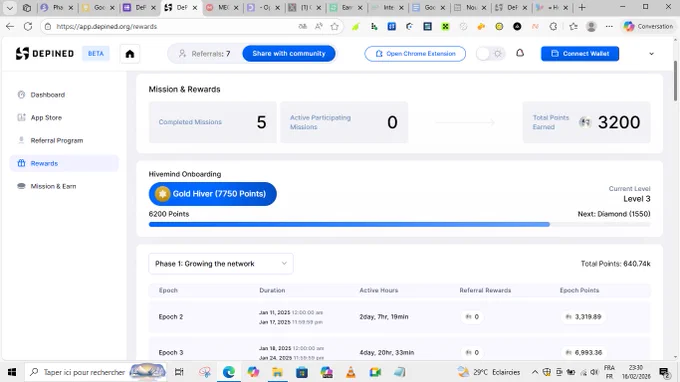
Task: Open Phase 1: Growing the network dropdown
Action: click(x=221, y=264)
